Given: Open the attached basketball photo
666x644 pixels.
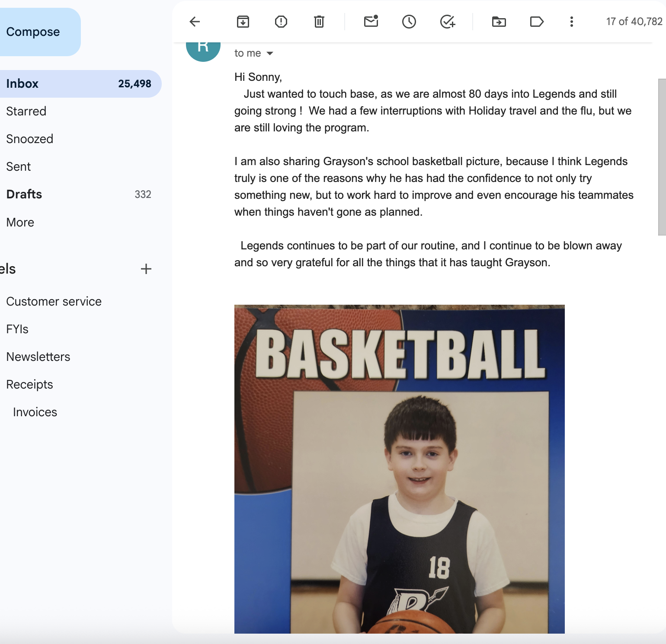Looking at the screenshot, I should pos(400,469).
